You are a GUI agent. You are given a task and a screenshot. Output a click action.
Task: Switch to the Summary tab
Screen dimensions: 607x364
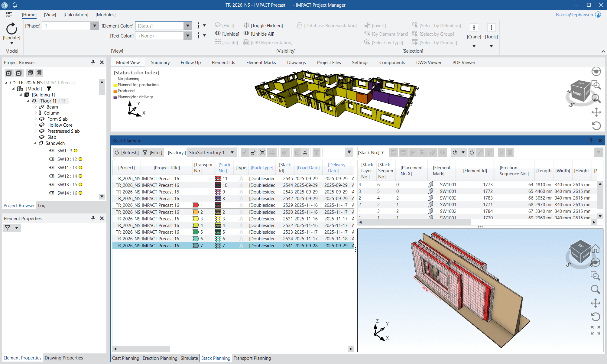pos(160,62)
